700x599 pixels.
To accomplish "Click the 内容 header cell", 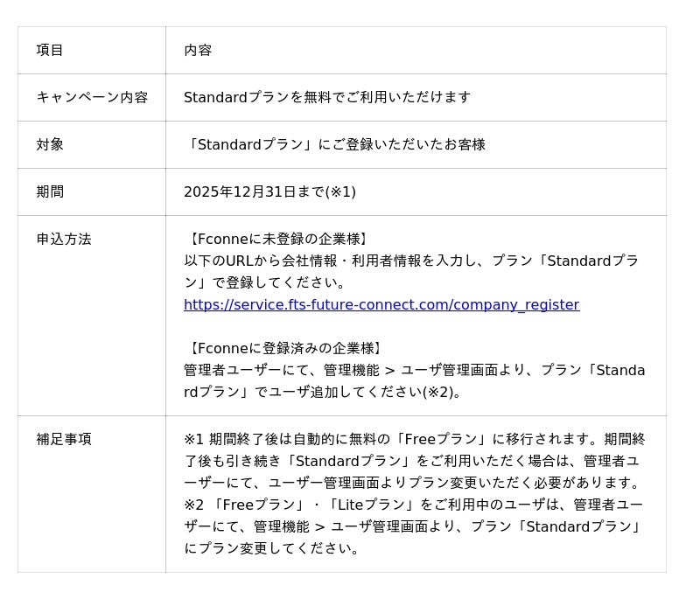I will [x=198, y=50].
